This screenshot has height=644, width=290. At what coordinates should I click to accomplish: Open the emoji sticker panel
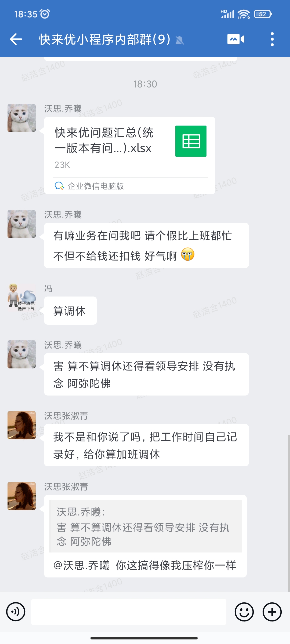[x=244, y=612]
